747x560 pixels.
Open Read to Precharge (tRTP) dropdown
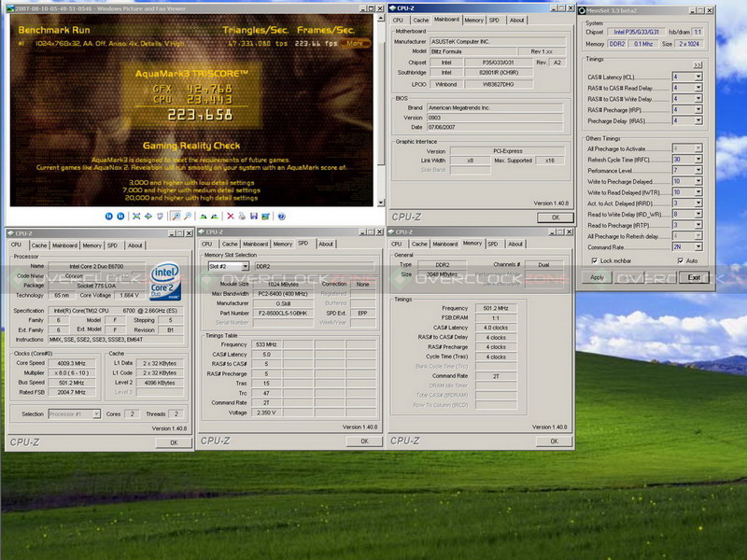698,225
